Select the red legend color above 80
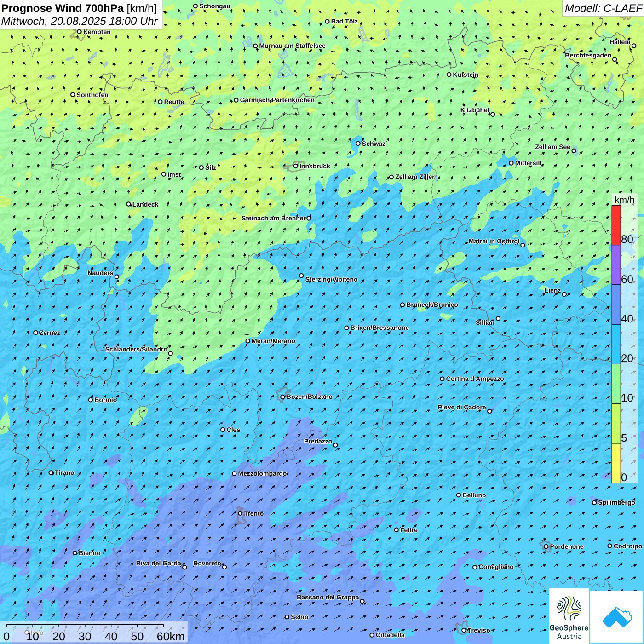 [x=616, y=225]
